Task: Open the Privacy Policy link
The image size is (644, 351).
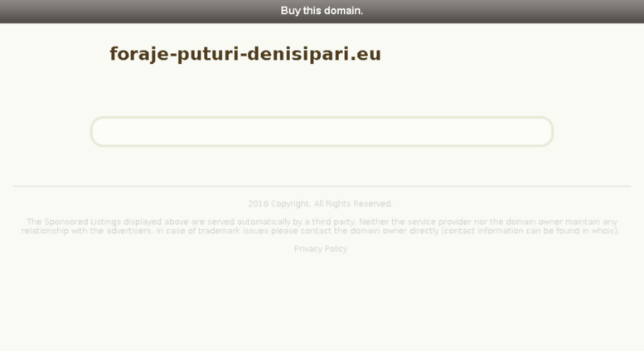Action: click(321, 249)
